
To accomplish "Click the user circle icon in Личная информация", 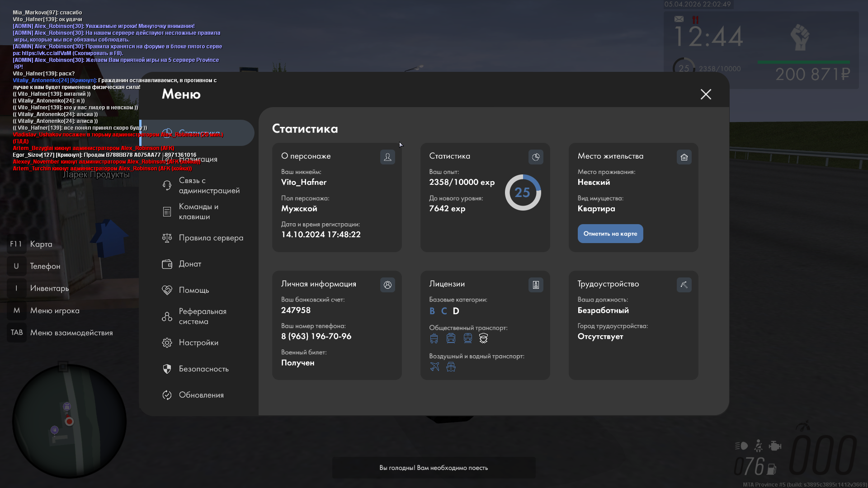I will tap(387, 285).
